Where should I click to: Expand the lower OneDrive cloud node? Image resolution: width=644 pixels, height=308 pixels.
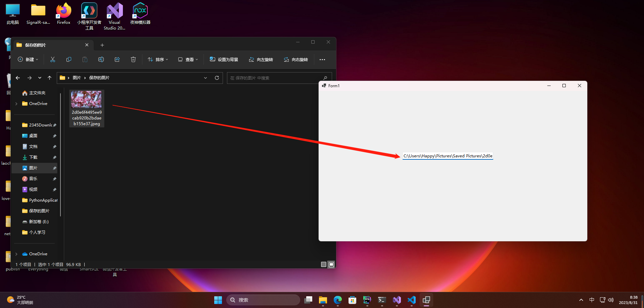(x=16, y=254)
